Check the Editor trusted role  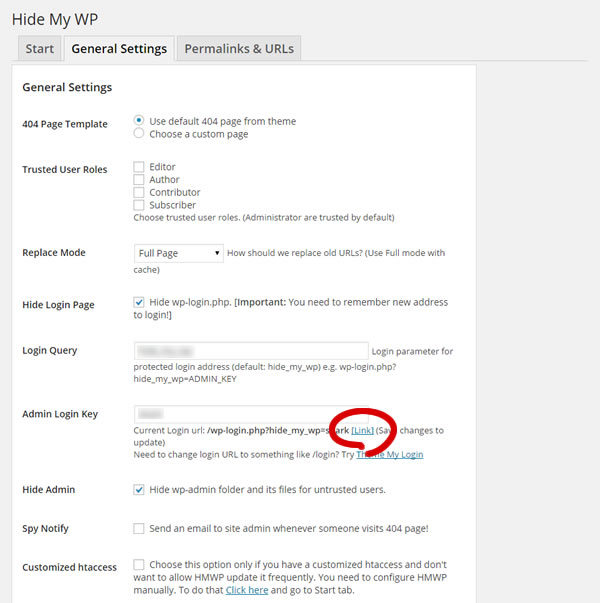(x=139, y=167)
